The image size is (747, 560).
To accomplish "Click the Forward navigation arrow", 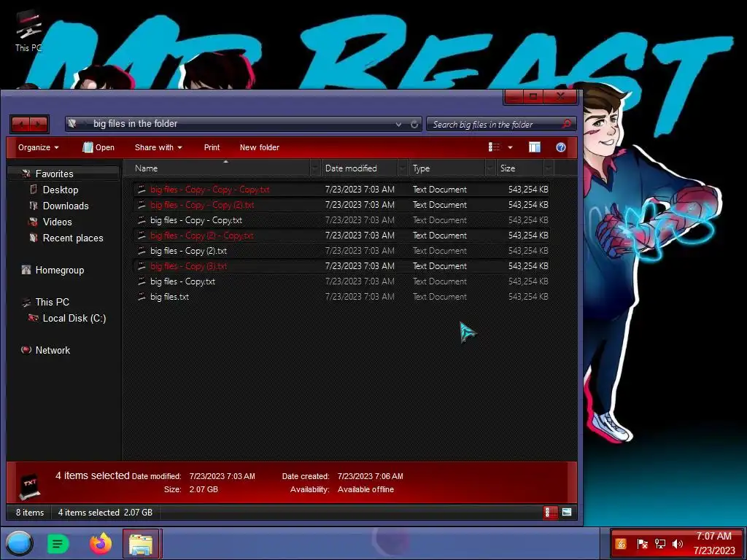I will tap(39, 124).
